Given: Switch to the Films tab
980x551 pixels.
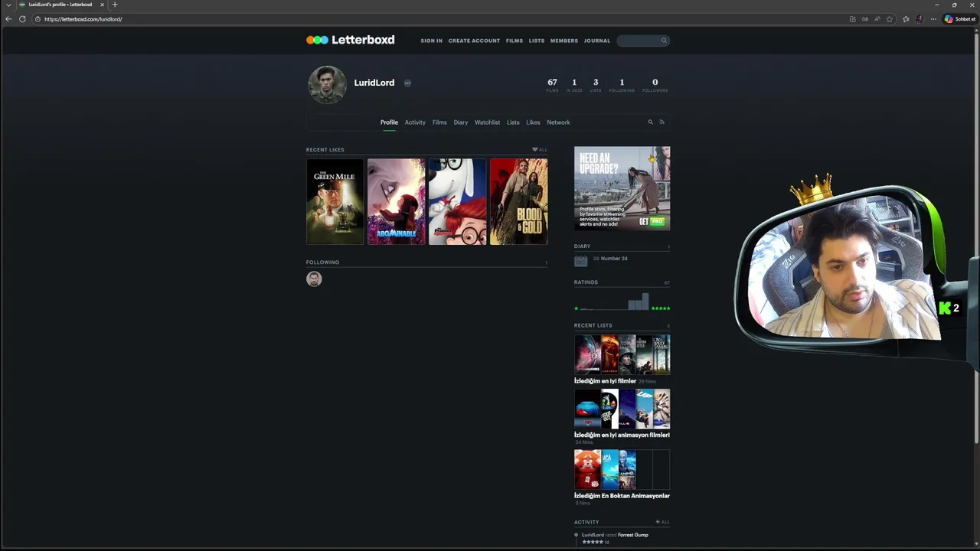Looking at the screenshot, I should [439, 122].
